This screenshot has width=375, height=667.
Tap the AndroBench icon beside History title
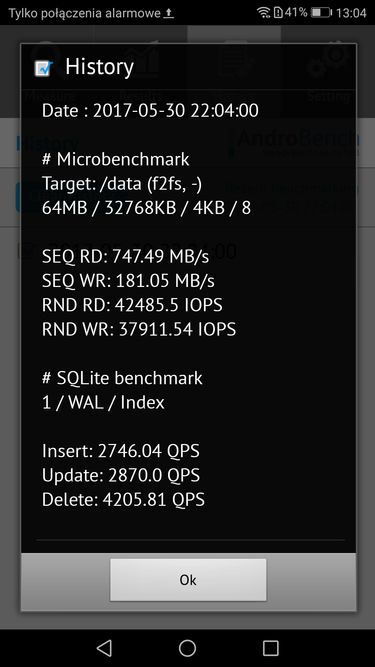point(44,68)
